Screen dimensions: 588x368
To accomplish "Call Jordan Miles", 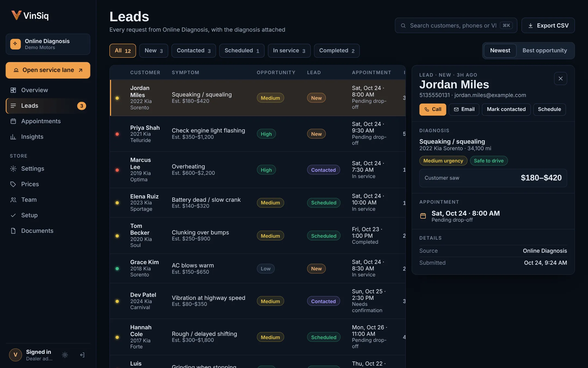I will (x=433, y=109).
